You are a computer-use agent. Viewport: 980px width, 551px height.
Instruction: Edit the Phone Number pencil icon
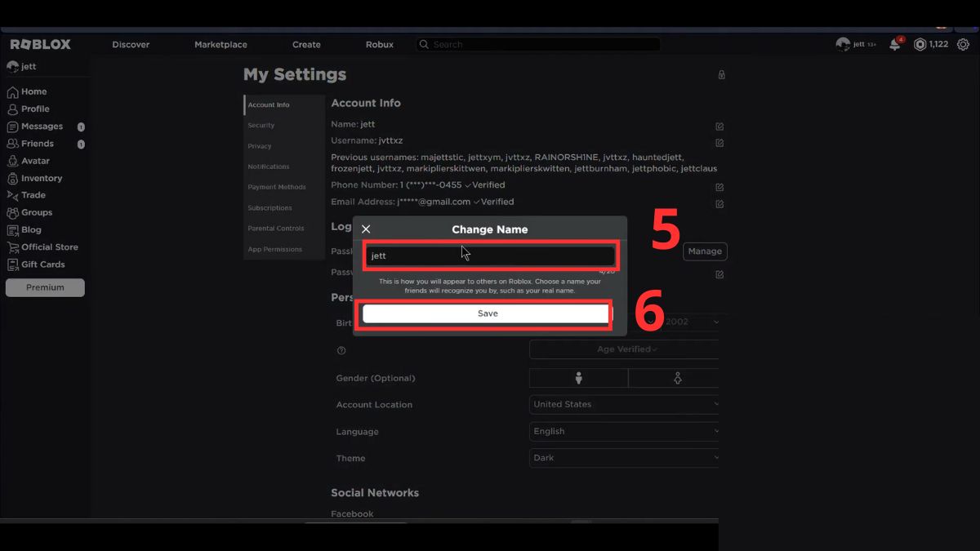719,187
